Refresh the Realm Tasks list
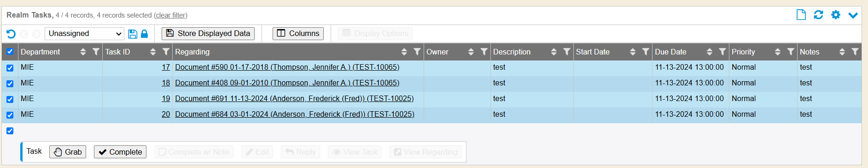The width and height of the screenshot is (868, 168). tap(818, 15)
